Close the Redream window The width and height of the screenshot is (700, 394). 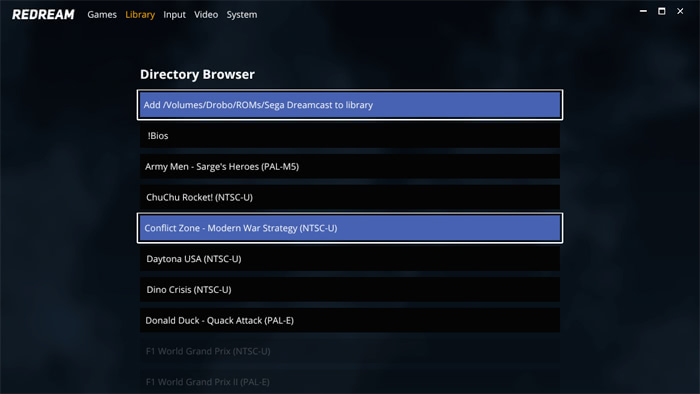click(x=680, y=11)
